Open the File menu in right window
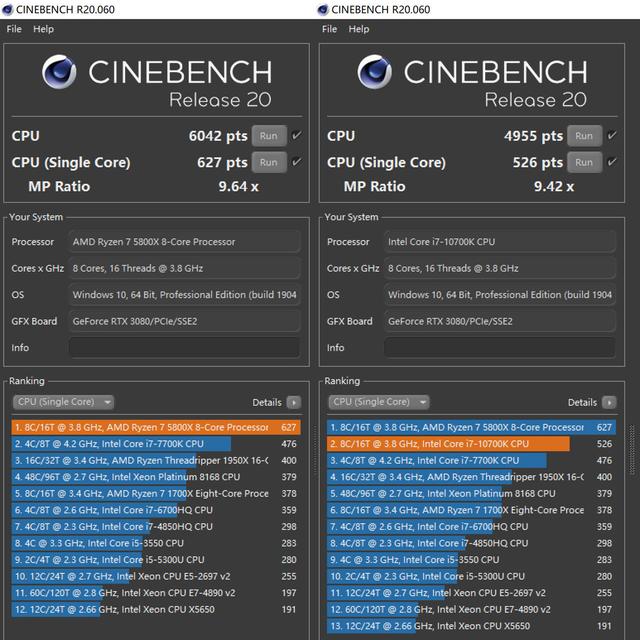This screenshot has width=640, height=640. (x=329, y=29)
